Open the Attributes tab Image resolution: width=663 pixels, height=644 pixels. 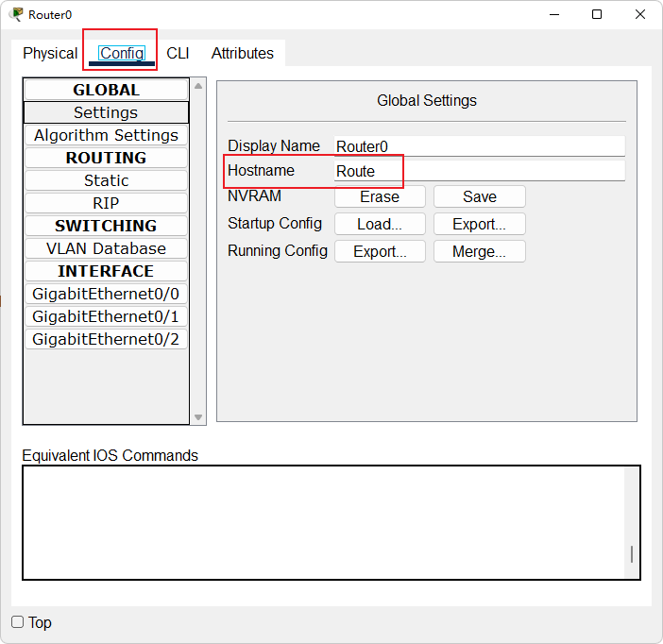click(x=243, y=53)
